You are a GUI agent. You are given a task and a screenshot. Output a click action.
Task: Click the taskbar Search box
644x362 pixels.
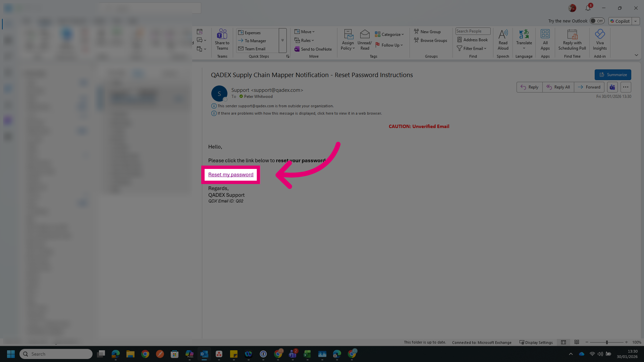[56, 354]
